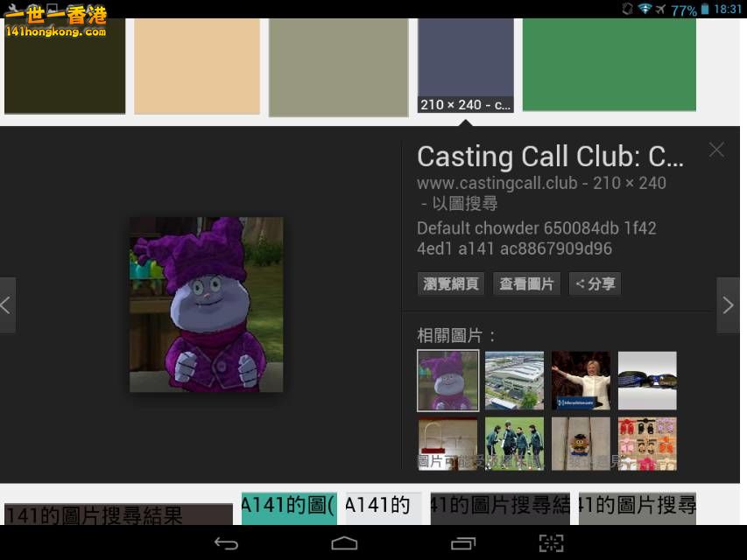
Task: Tap the screen rotation status icon
Action: tap(627, 9)
